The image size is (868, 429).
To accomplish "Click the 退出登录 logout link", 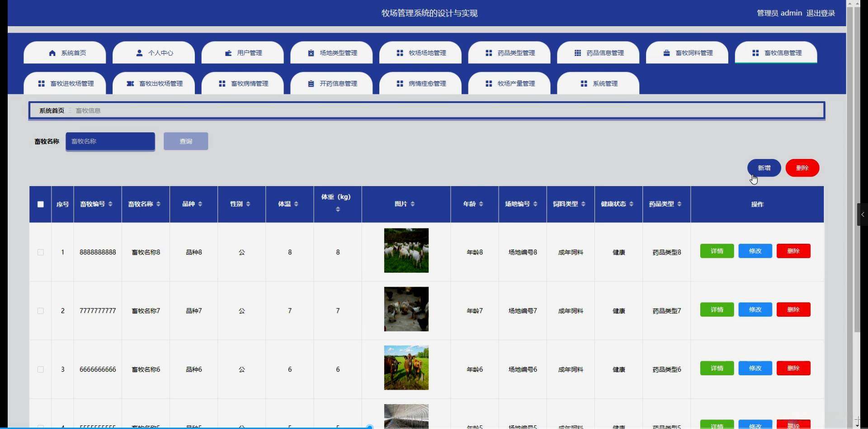I will (821, 13).
